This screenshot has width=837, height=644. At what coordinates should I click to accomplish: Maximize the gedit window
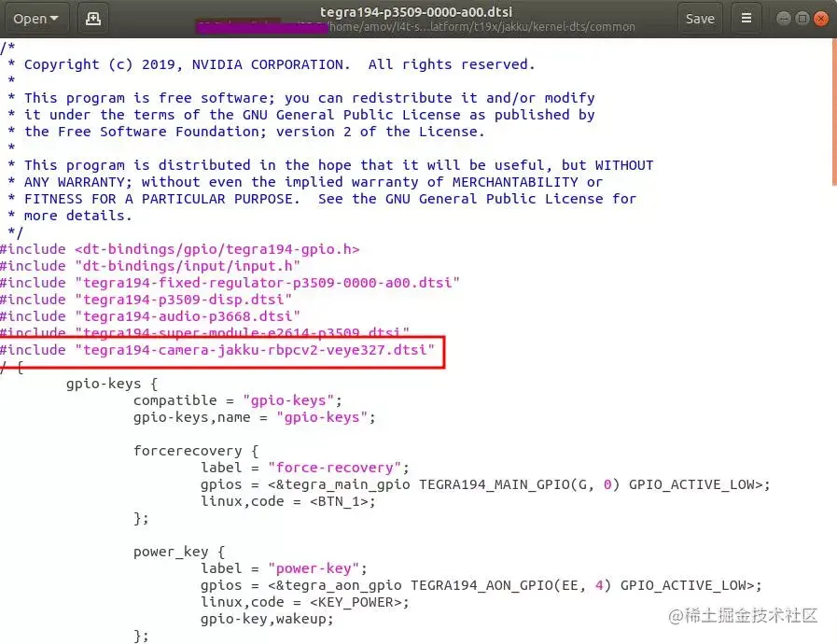pyautogui.click(x=802, y=19)
